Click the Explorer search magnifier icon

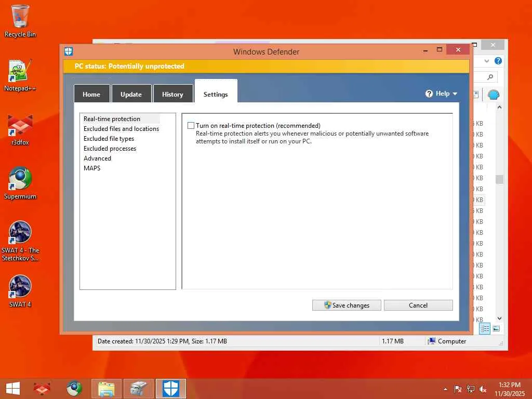pos(490,77)
